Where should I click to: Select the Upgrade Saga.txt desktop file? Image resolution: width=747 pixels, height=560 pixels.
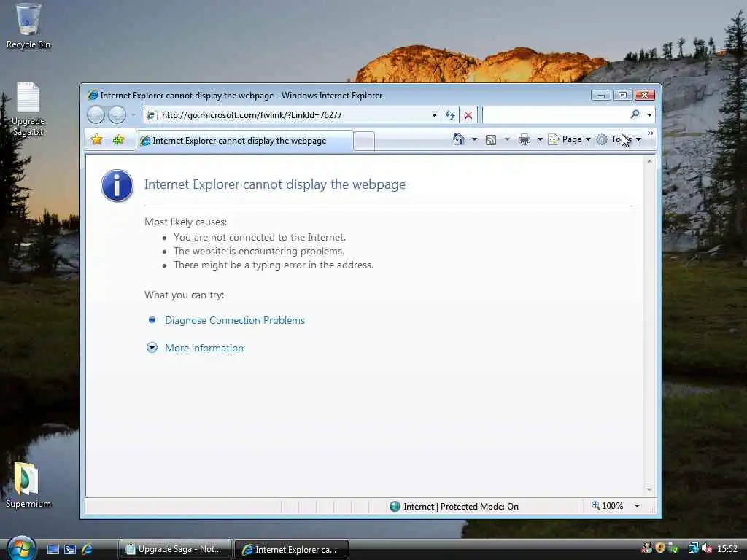(x=28, y=109)
